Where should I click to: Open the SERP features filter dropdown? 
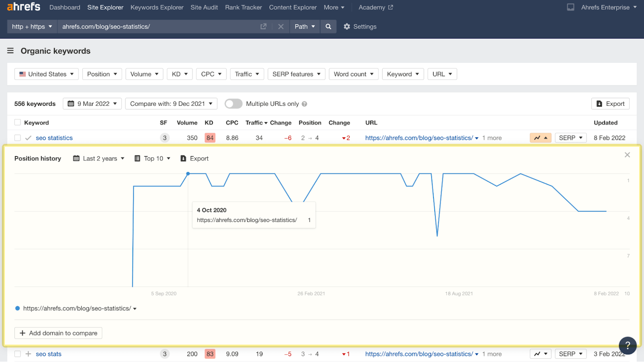296,74
